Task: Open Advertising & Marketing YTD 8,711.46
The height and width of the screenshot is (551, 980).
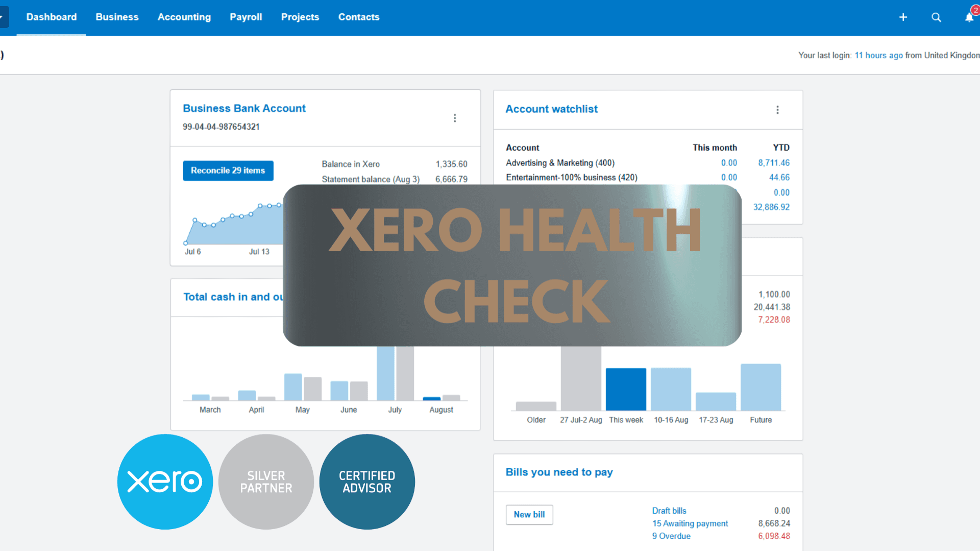Action: coord(774,163)
